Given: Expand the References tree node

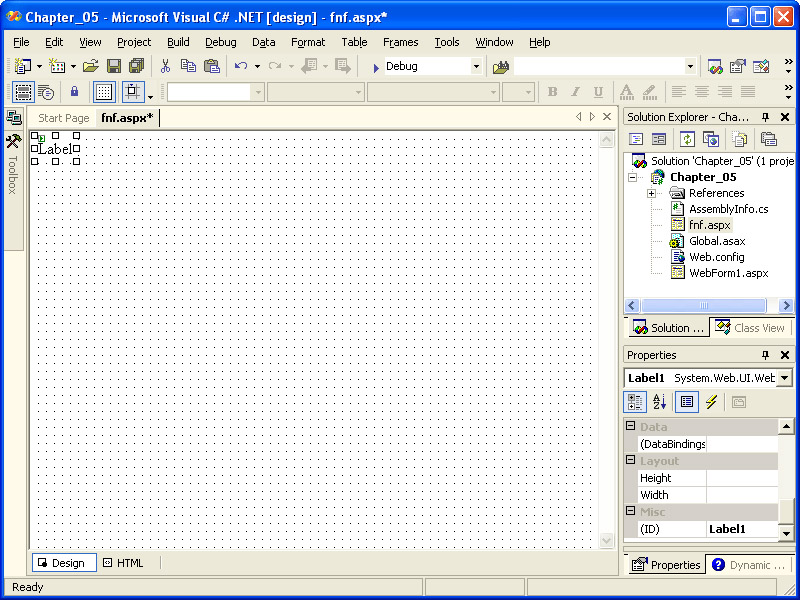Looking at the screenshot, I should coord(651,193).
